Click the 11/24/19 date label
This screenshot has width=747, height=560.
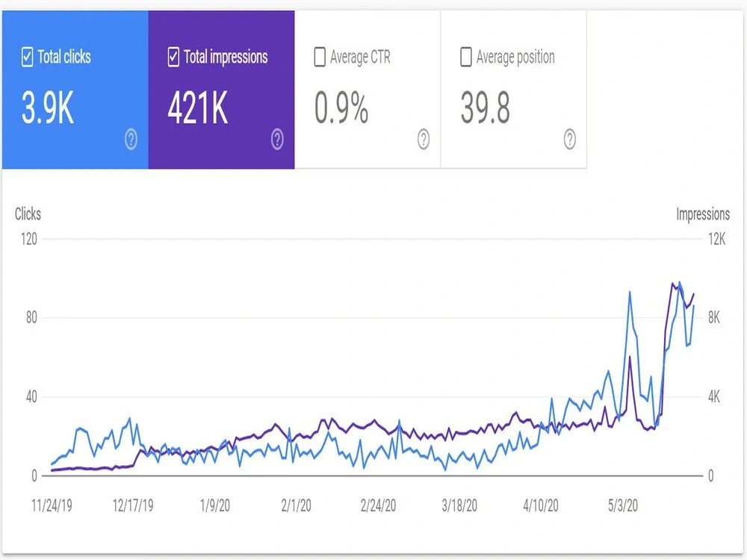(52, 505)
